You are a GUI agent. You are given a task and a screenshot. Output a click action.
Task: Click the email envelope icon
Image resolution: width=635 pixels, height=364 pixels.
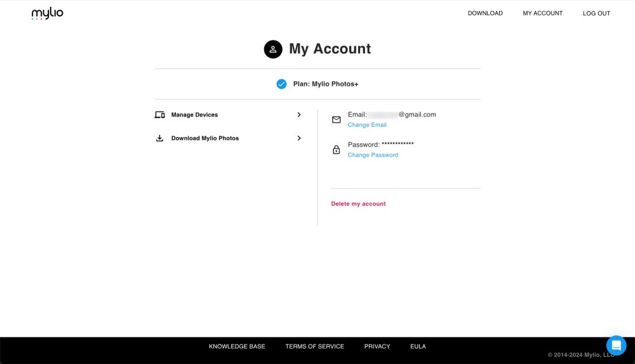pos(337,119)
